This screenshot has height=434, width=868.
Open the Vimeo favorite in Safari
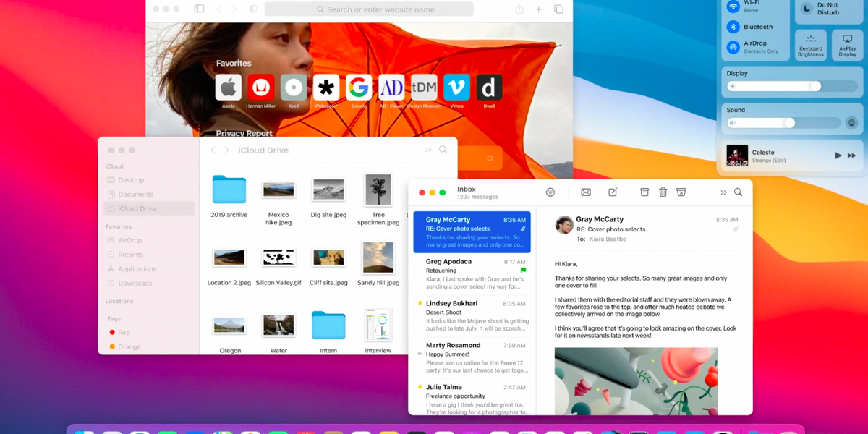pyautogui.click(x=456, y=88)
